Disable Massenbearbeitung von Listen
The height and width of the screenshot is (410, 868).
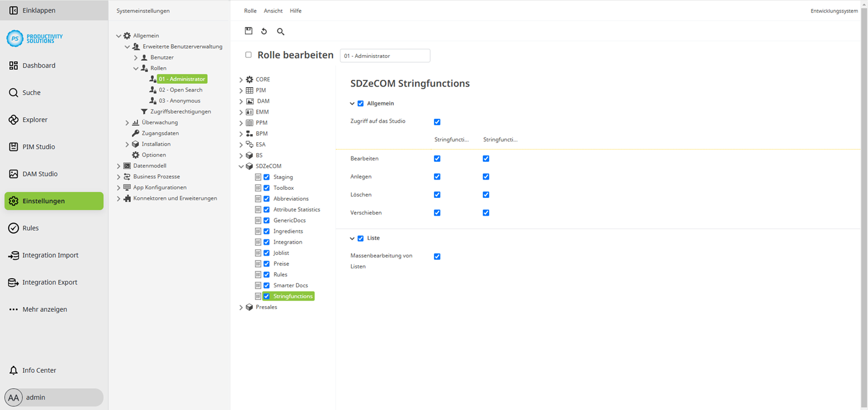click(437, 256)
